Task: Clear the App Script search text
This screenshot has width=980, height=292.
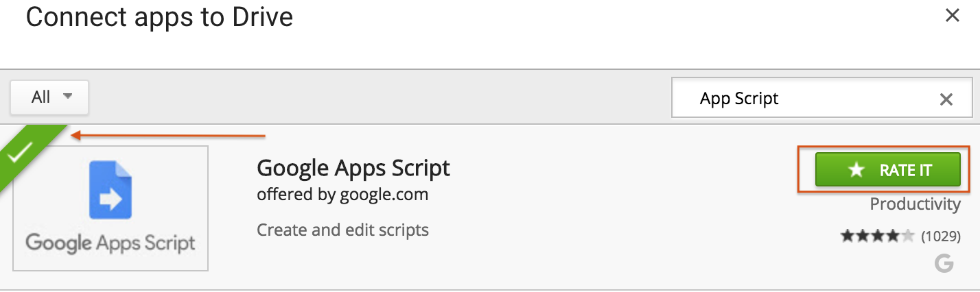Action: 946,100
